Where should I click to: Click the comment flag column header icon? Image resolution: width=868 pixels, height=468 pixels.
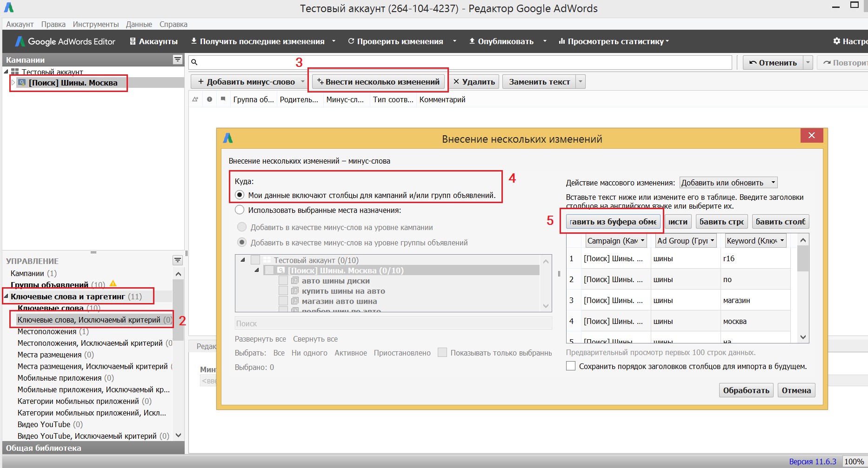point(223,99)
